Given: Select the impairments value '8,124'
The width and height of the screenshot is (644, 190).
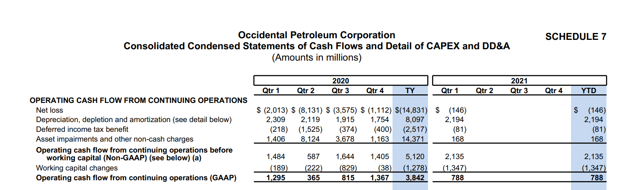Looking at the screenshot, I should [x=311, y=139].
